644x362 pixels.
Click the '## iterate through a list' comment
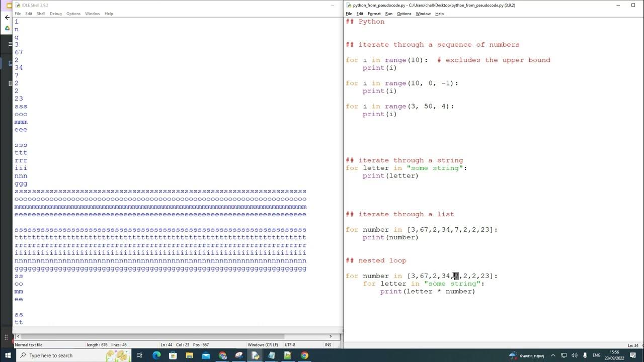point(400,214)
